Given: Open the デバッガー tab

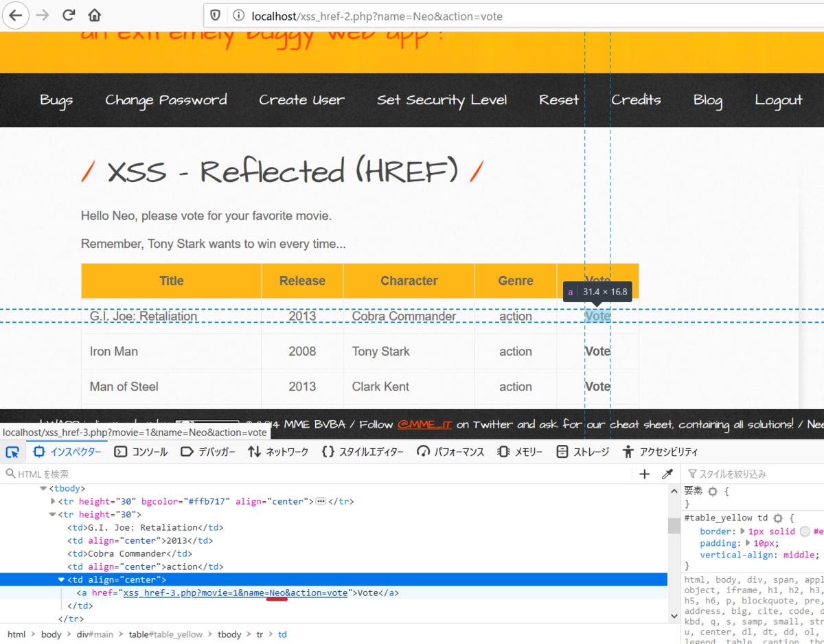Looking at the screenshot, I should pos(208,452).
